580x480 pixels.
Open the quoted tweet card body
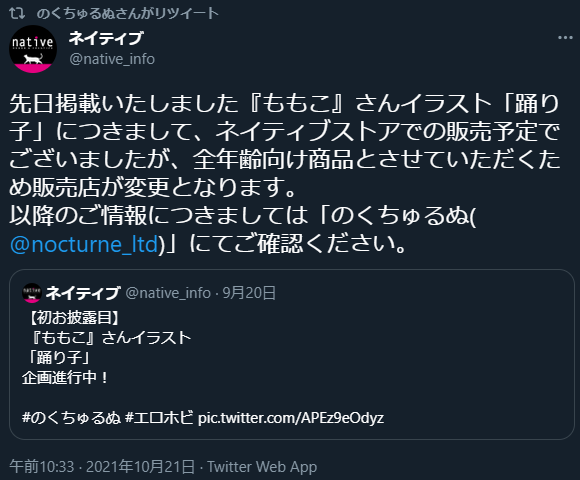[x=291, y=354]
